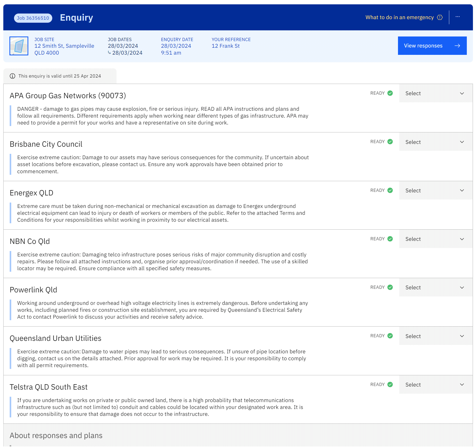This screenshot has width=476, height=448.
Task: Click READY status label for Powerlink Qld
Action: (x=377, y=287)
